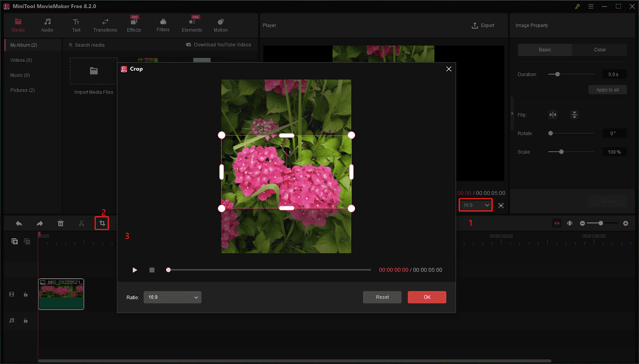
Task: Click the Import Media Files box
Action: [94, 71]
